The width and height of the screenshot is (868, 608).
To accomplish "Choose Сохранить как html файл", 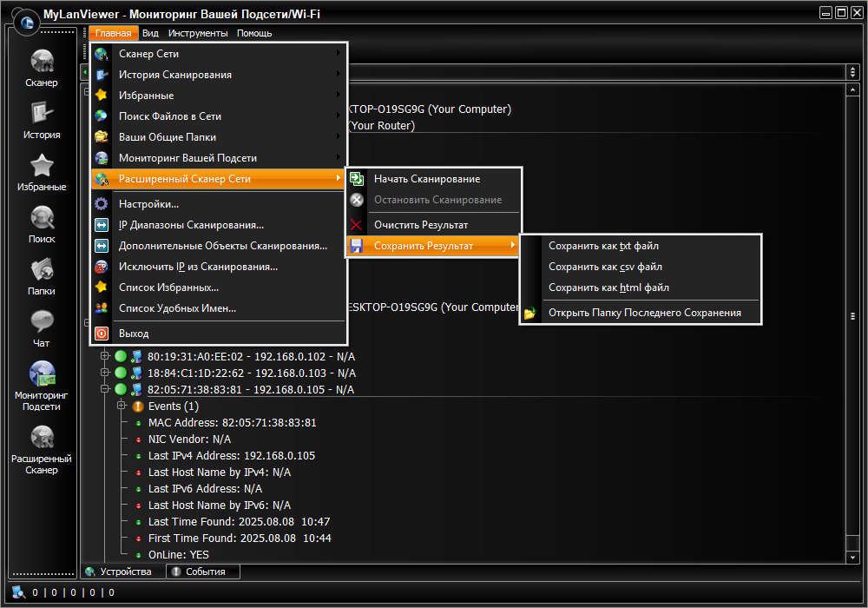I will [641, 287].
